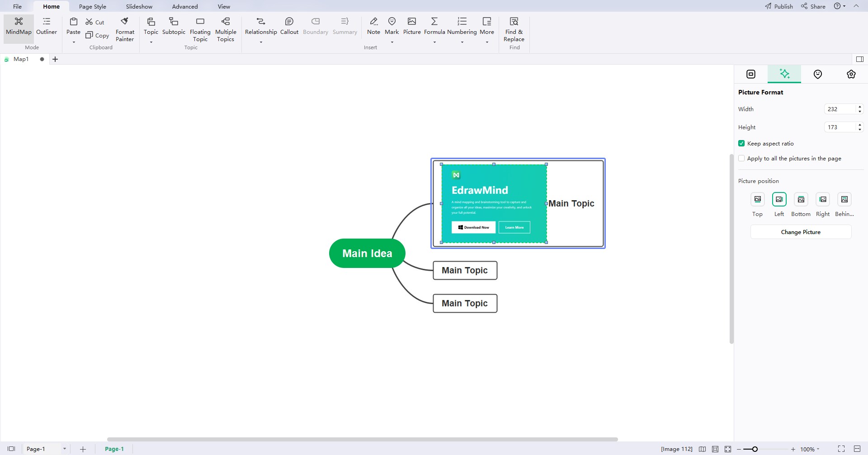
Task: Open the page list icon in status bar
Action: (11, 449)
